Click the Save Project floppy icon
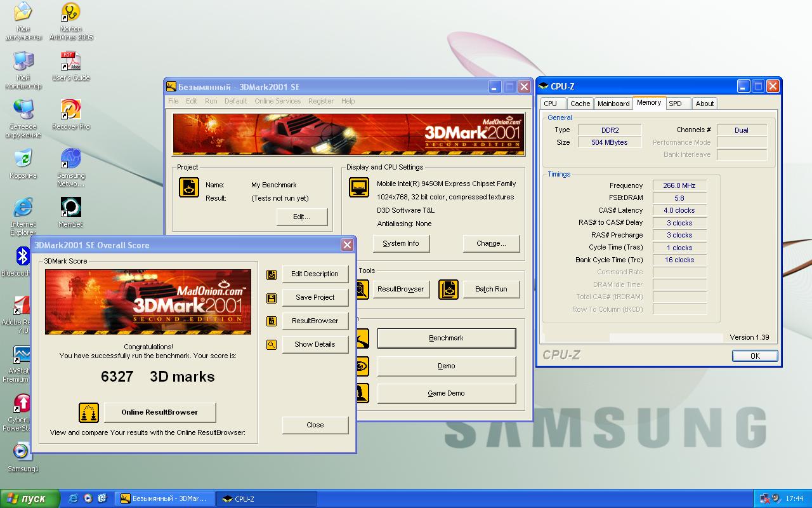The height and width of the screenshot is (508, 812). pos(272,298)
